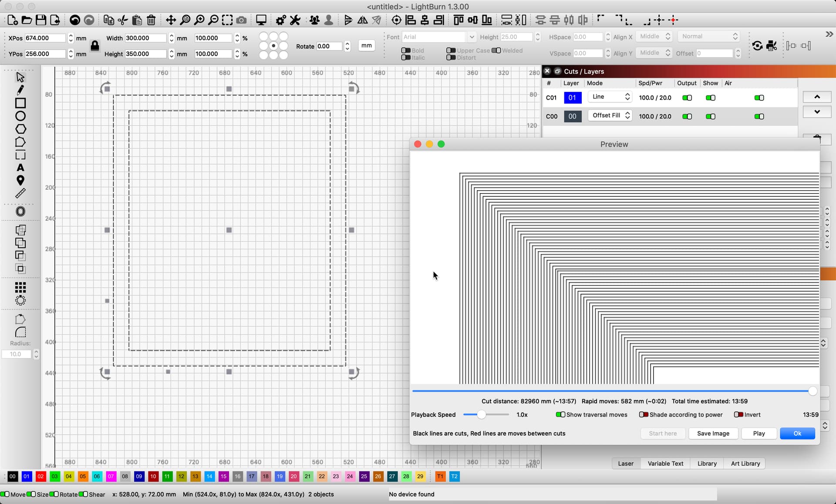Image resolution: width=836 pixels, height=504 pixels.
Task: Enable Bold text formatting
Action: tap(405, 50)
